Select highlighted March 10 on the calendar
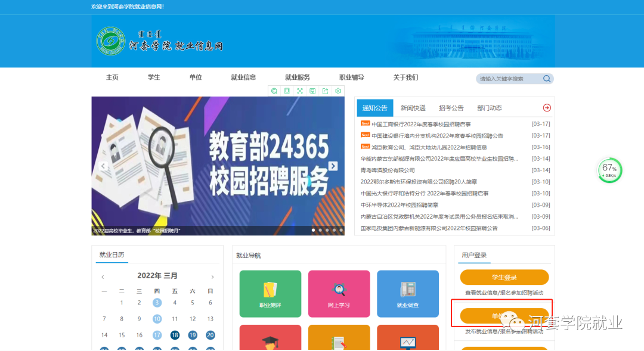The image size is (644, 351). pyautogui.click(x=157, y=319)
